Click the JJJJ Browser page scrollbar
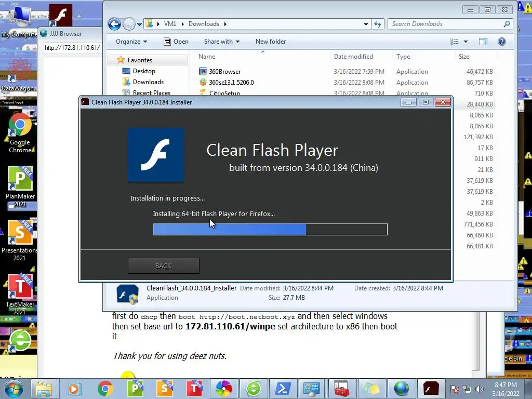This screenshot has height=399, width=532. click(476, 341)
